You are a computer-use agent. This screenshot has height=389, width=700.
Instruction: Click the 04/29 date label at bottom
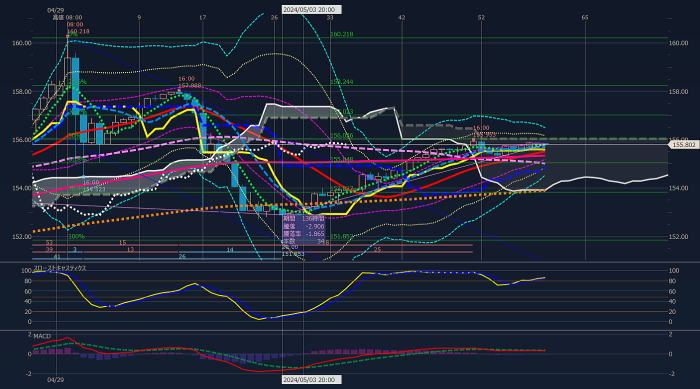click(55, 380)
